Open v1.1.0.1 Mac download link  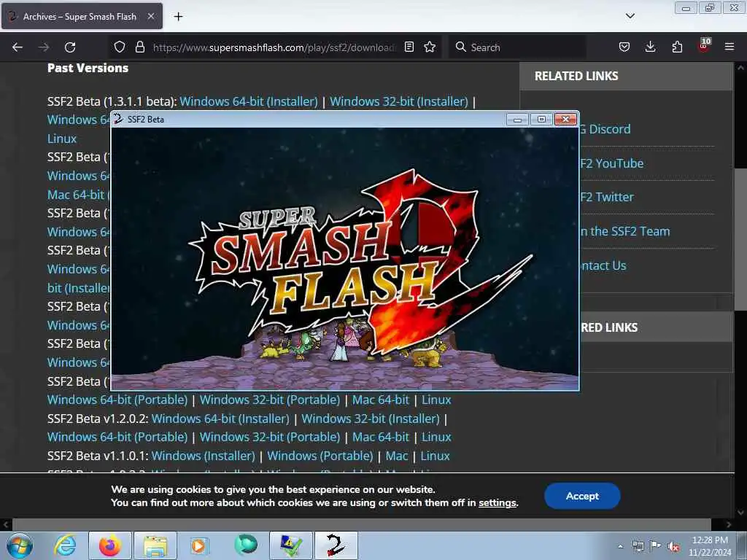point(397,456)
